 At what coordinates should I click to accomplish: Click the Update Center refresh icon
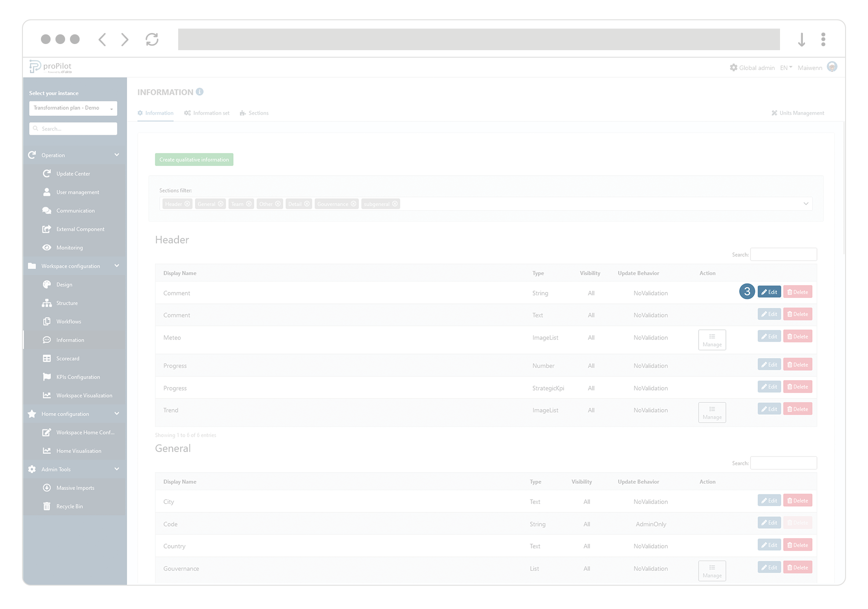coord(47,173)
